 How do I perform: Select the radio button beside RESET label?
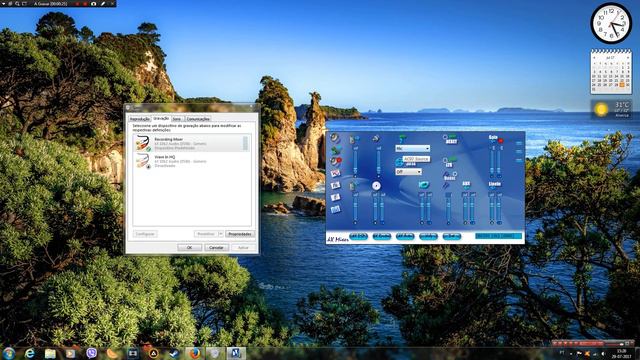[x=445, y=138]
